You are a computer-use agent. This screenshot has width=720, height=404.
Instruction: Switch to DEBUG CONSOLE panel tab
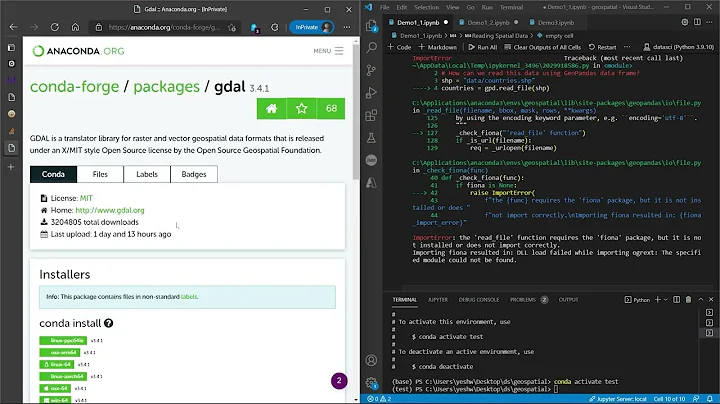pyautogui.click(x=478, y=300)
